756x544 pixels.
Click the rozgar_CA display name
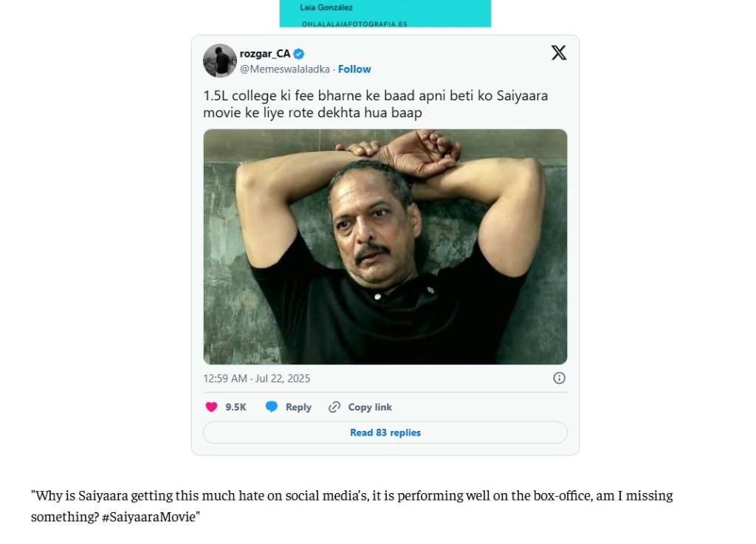pos(265,53)
